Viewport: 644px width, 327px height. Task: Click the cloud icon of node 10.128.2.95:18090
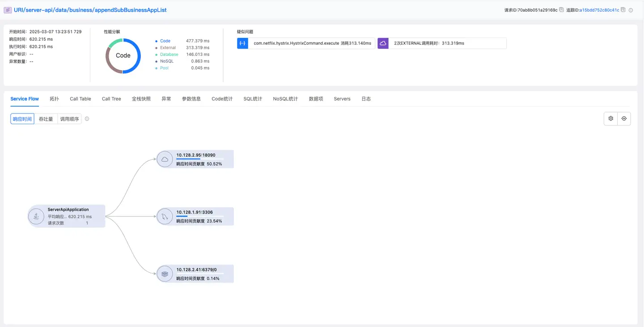click(165, 159)
